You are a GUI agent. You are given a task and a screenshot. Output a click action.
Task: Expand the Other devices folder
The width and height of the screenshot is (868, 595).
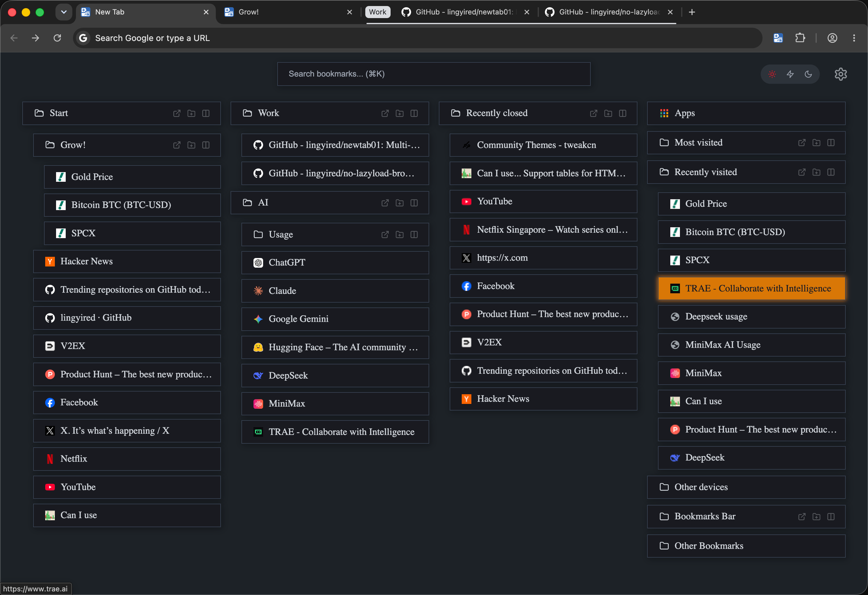click(746, 487)
